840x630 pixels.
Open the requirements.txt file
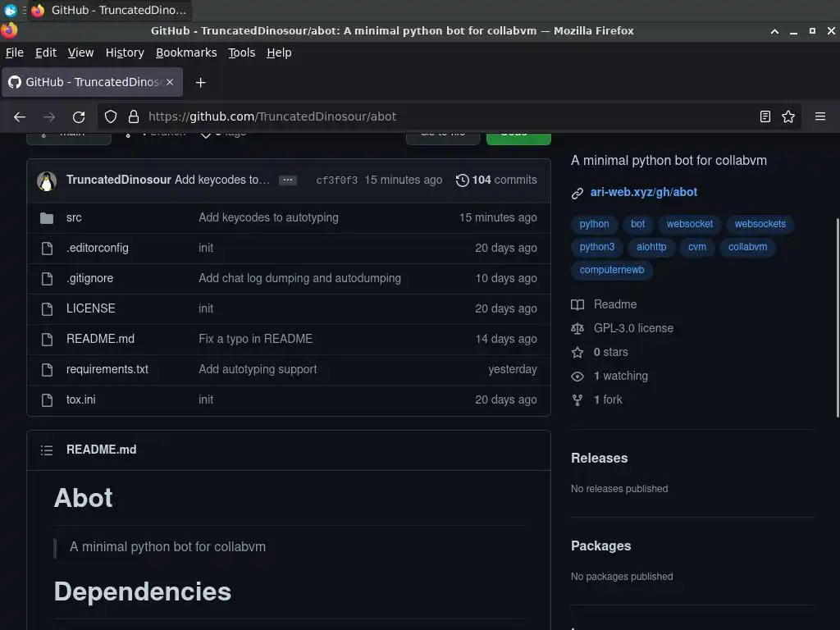[x=107, y=369]
